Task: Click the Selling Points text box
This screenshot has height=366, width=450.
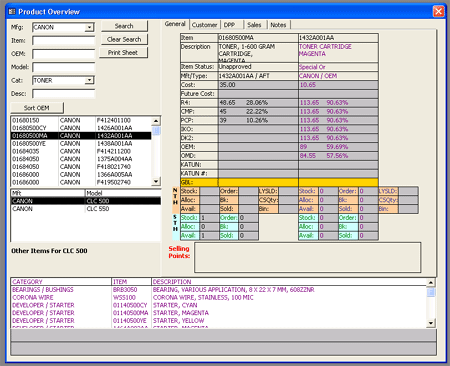Action: [307, 257]
